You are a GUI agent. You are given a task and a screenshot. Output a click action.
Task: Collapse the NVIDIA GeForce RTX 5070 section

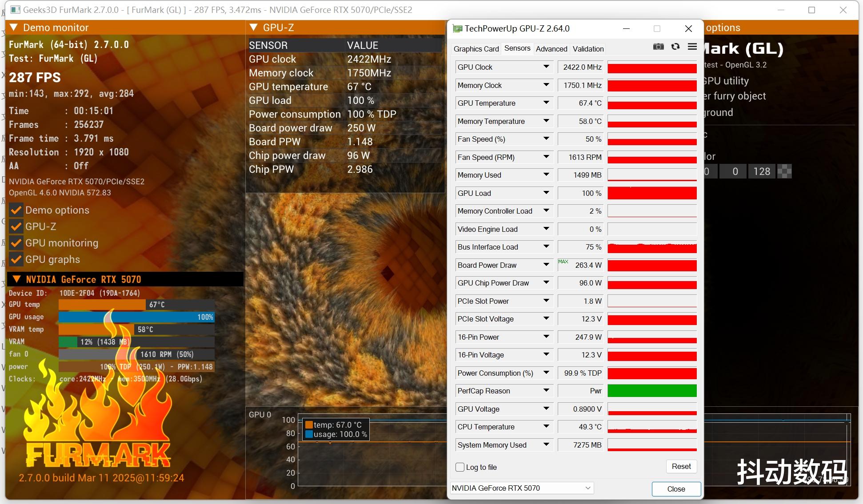click(17, 279)
